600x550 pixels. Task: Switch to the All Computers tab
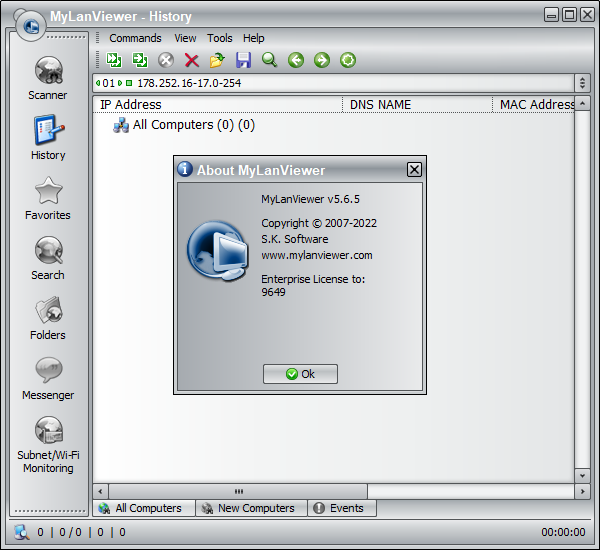tap(144, 508)
